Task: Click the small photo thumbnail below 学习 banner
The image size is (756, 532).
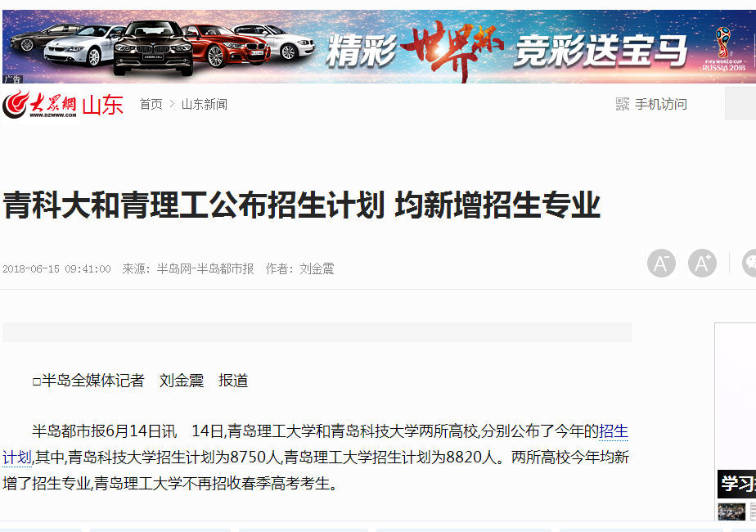Action: click(x=731, y=512)
